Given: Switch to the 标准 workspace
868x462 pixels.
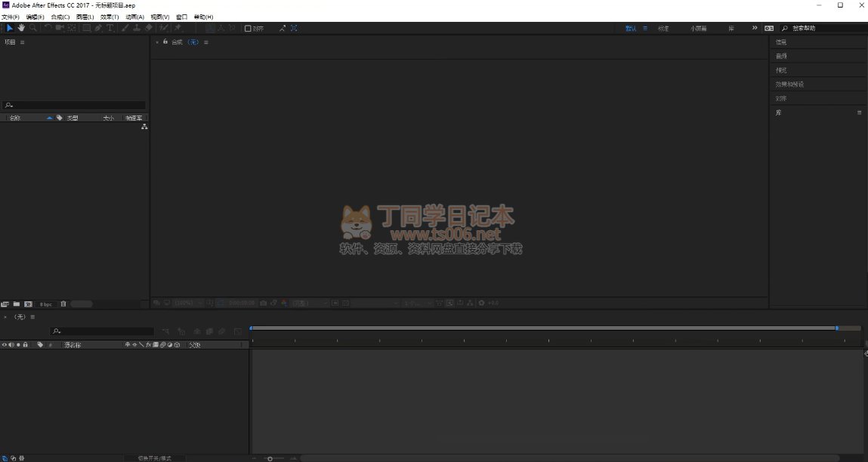Looking at the screenshot, I should pyautogui.click(x=663, y=28).
